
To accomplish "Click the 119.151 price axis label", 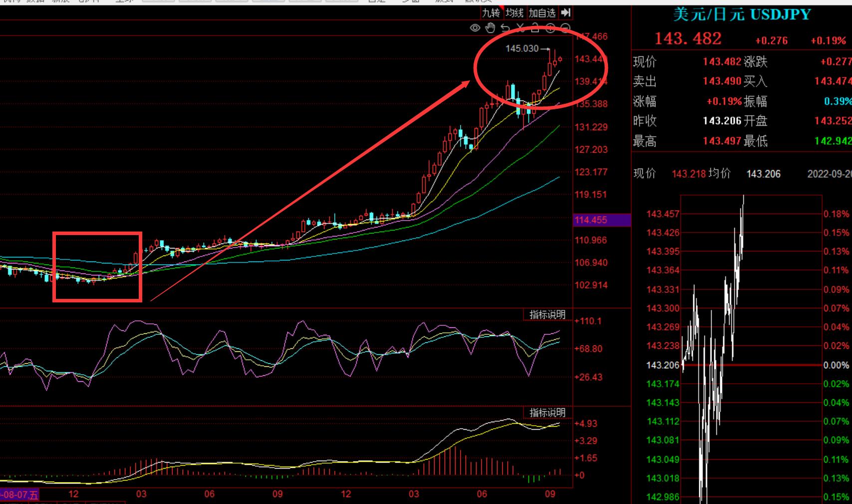I will (591, 194).
